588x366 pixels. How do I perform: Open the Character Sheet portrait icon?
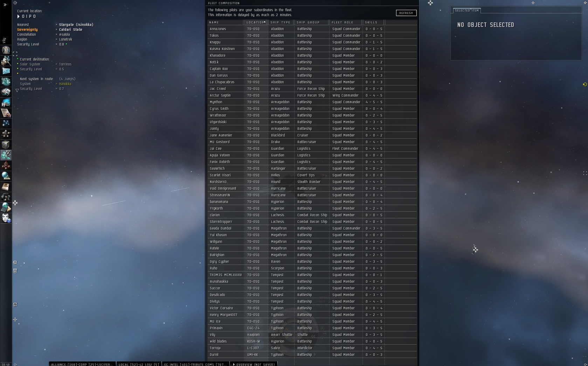[x=6, y=50]
